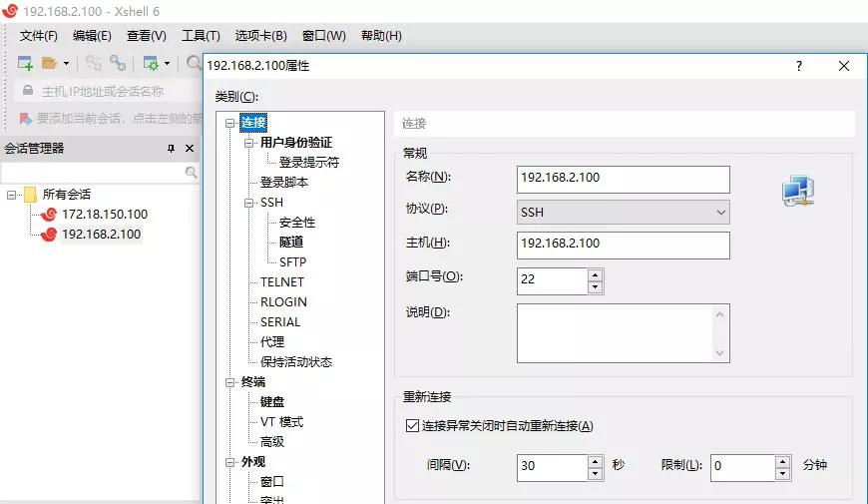Image resolution: width=868 pixels, height=504 pixels.
Task: Open the 窗口(W) menu
Action: point(324,36)
